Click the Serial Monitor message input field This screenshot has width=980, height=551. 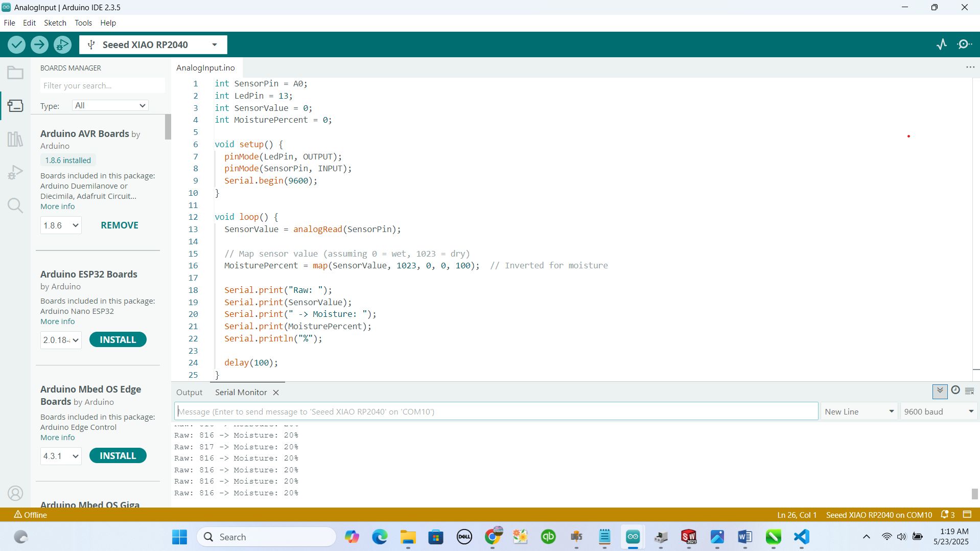point(496,411)
